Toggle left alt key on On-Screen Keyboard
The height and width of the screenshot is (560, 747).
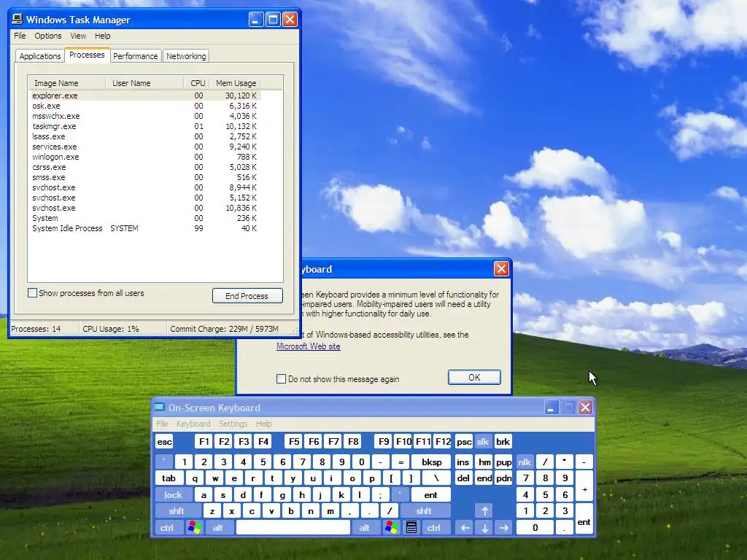click(217, 528)
